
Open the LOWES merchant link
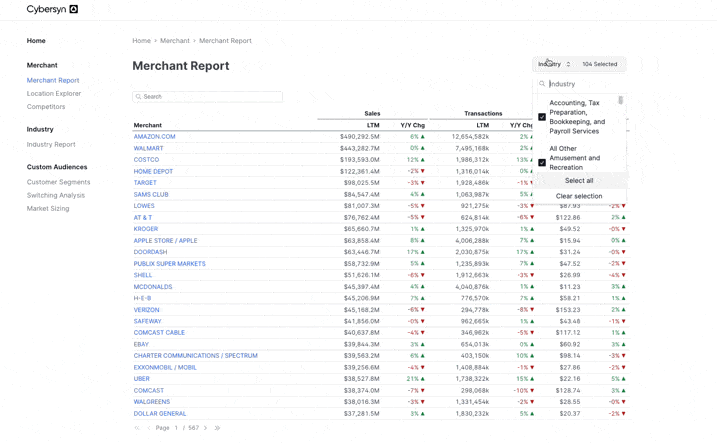(x=144, y=206)
